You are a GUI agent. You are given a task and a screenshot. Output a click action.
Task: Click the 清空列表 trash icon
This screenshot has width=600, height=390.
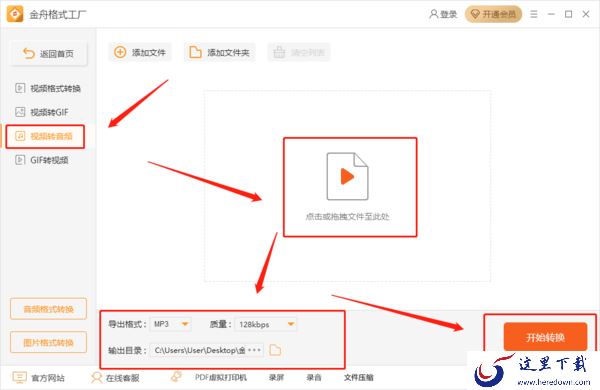[279, 52]
